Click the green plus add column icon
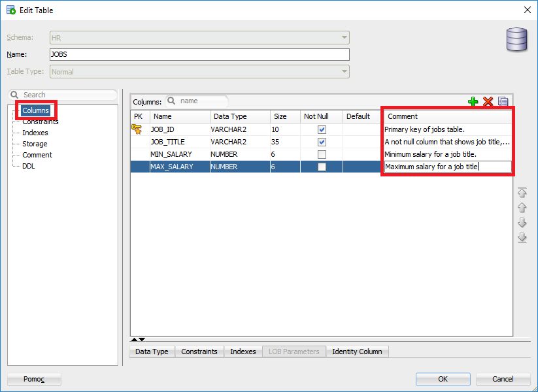538x392 pixels. coord(473,101)
